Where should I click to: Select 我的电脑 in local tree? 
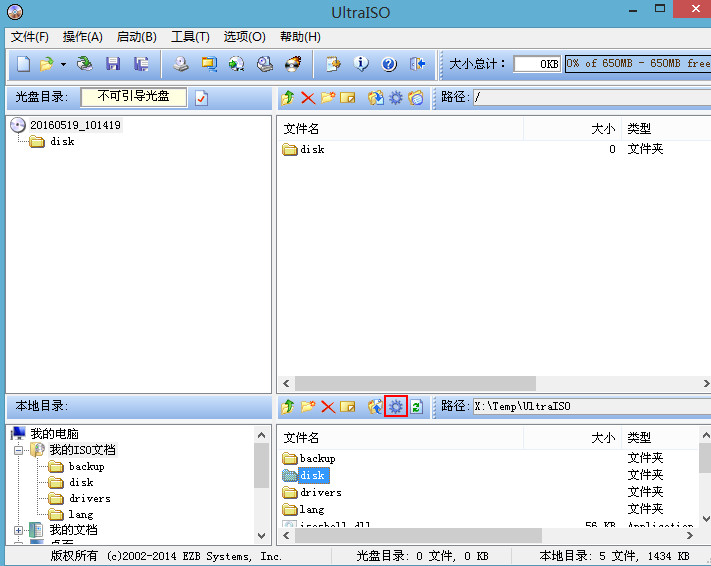[54, 434]
